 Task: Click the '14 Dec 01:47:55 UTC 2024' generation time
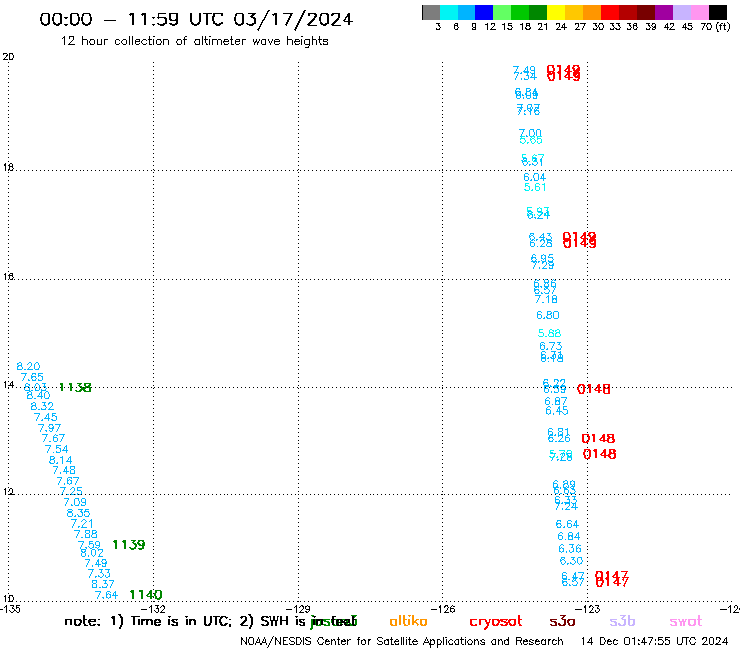point(655,642)
